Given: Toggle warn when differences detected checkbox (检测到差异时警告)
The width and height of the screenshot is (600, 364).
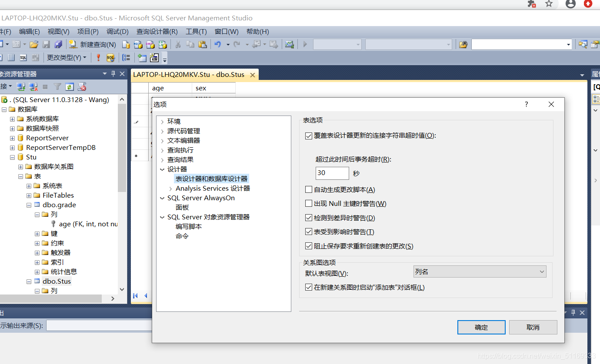Looking at the screenshot, I should [x=309, y=218].
